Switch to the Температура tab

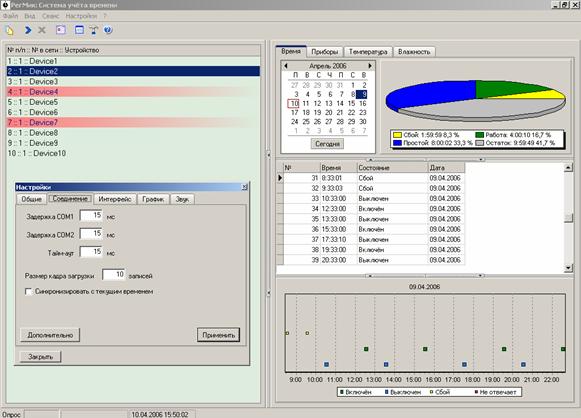click(x=368, y=52)
